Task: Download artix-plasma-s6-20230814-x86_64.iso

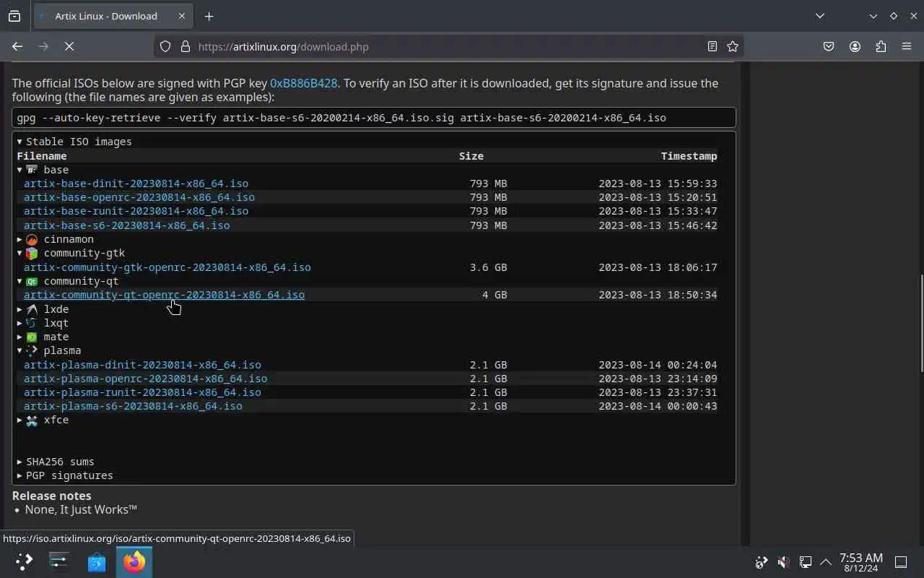Action: [x=133, y=406]
